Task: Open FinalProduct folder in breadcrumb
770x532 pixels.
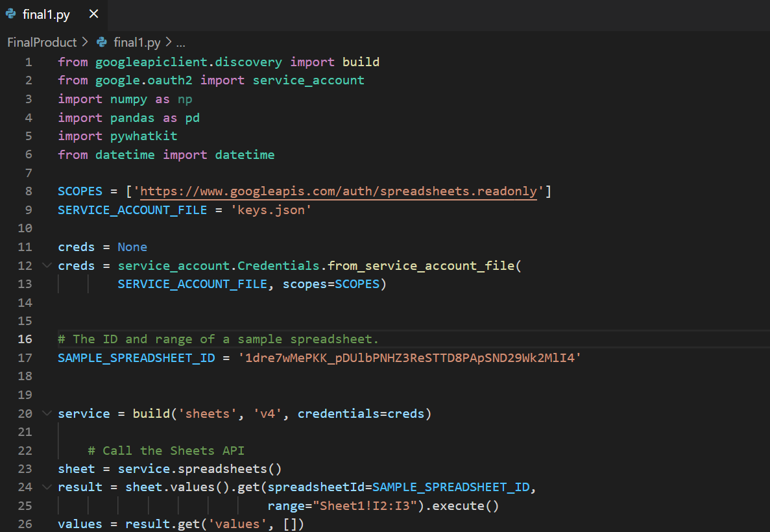Action: pyautogui.click(x=42, y=43)
